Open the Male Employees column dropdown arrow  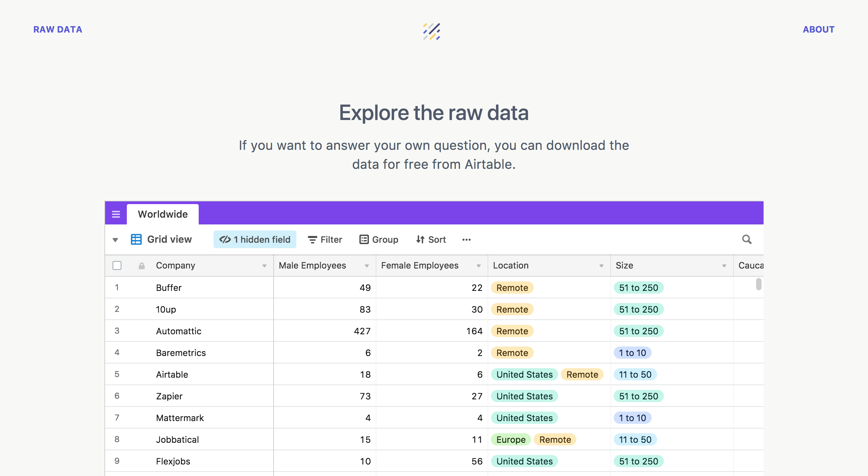(367, 266)
